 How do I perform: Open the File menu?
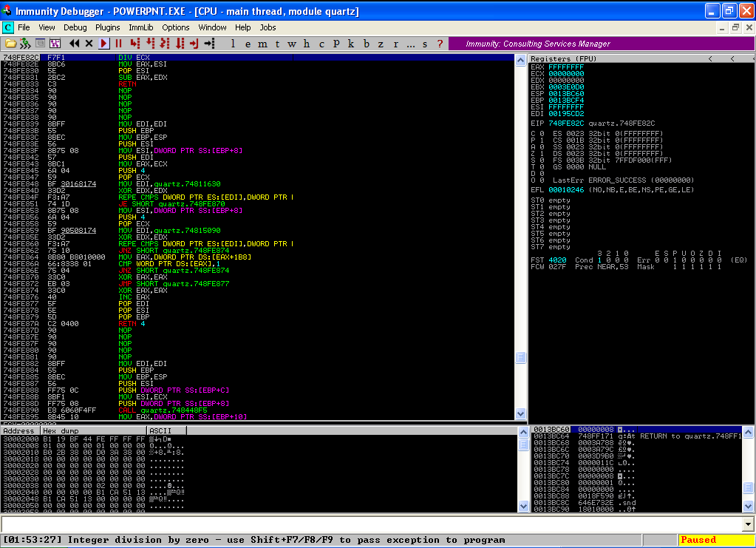tap(24, 27)
